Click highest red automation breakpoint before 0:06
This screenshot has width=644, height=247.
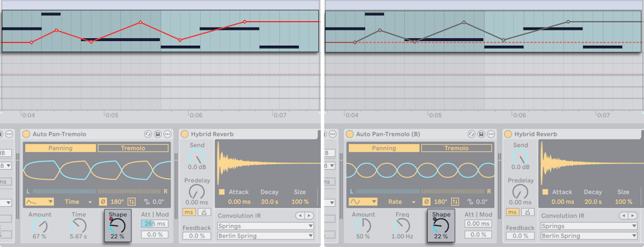140,22
